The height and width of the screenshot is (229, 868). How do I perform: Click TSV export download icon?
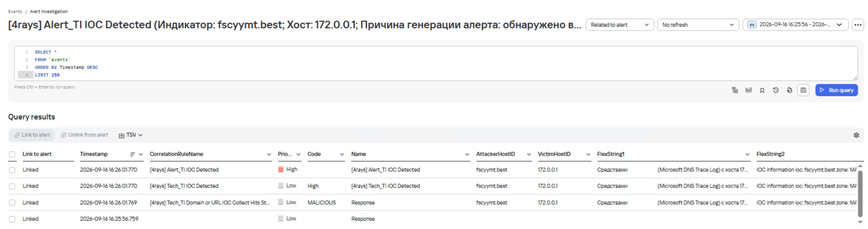[121, 135]
